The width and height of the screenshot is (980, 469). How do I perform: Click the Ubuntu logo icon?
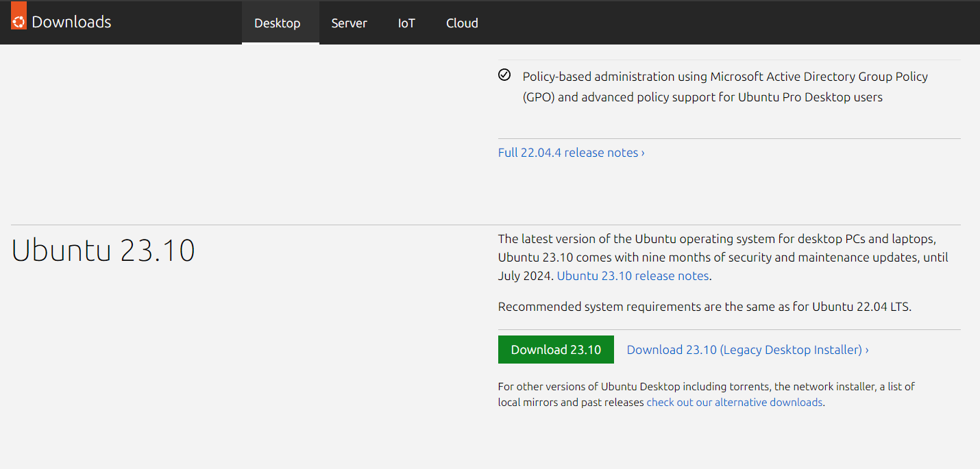pyautogui.click(x=19, y=16)
